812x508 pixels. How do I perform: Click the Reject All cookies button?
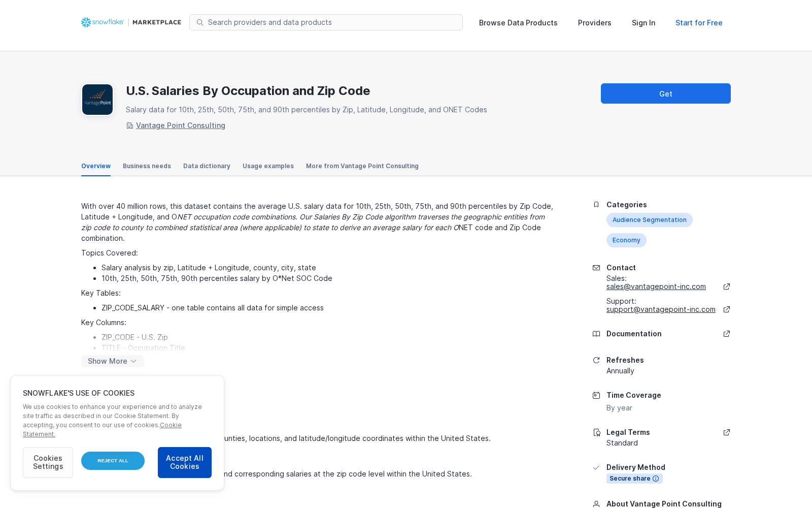tap(113, 461)
